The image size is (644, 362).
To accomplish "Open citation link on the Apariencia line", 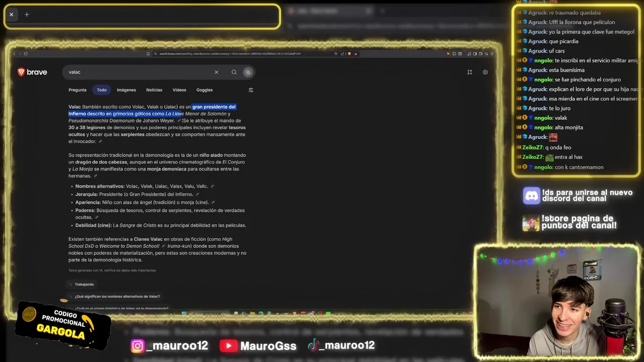I will click(x=213, y=203).
